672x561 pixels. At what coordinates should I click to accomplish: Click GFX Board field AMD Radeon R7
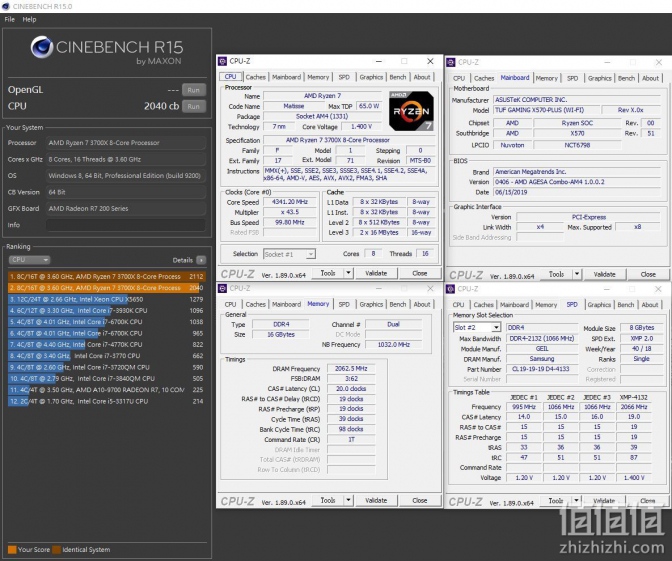point(126,209)
